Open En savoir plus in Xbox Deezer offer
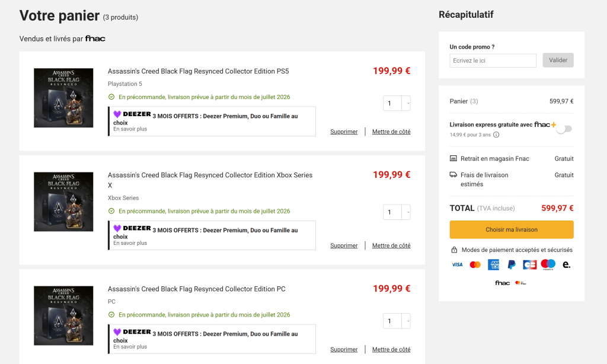Image resolution: width=607 pixels, height=364 pixels. coord(130,243)
